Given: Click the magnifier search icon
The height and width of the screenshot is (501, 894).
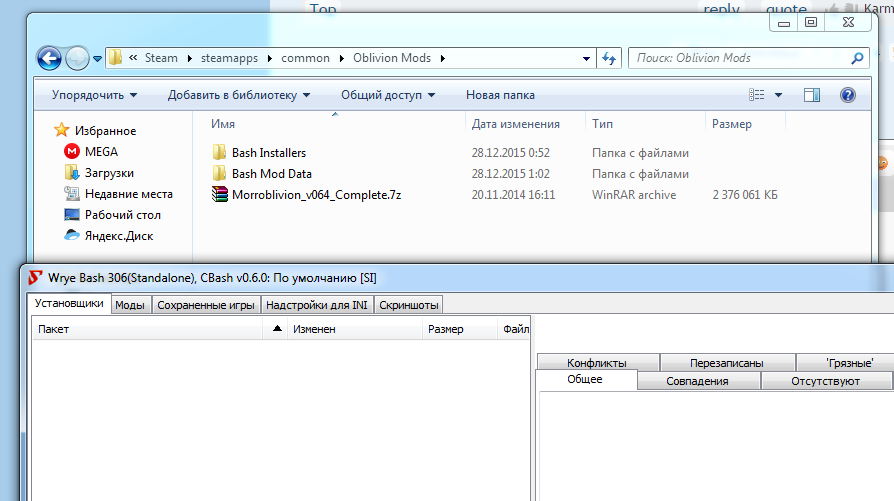Looking at the screenshot, I should click(857, 58).
